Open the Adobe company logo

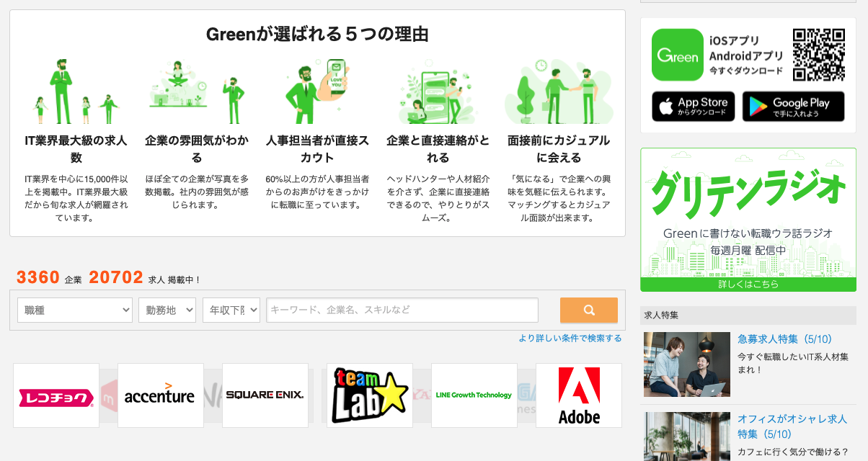click(579, 395)
